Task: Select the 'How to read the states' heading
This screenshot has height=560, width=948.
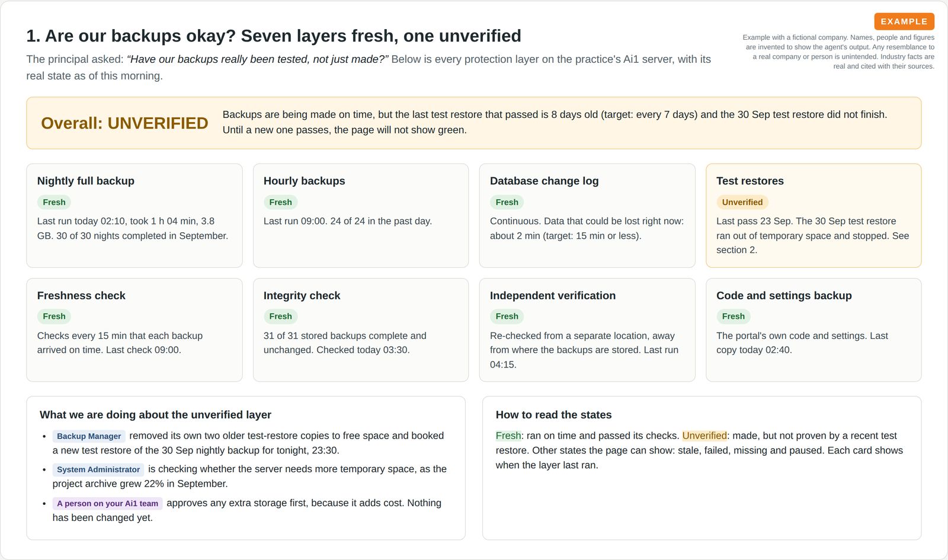Action: pos(553,415)
